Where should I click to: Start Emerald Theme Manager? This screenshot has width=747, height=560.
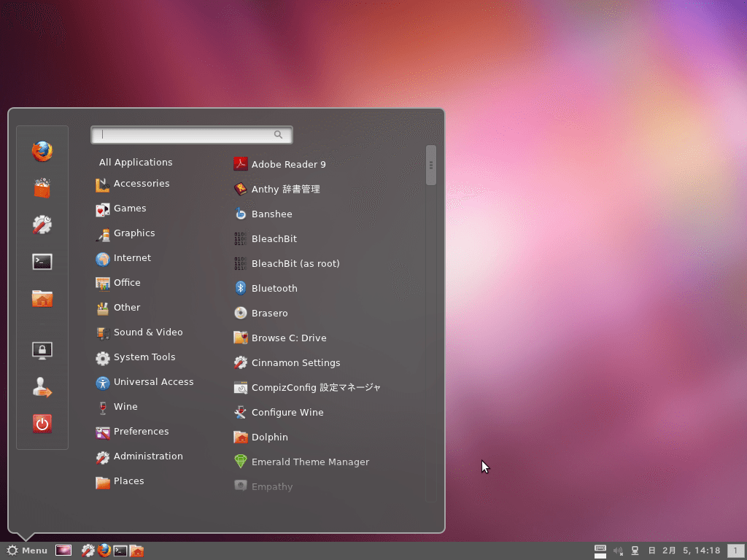tap(310, 462)
